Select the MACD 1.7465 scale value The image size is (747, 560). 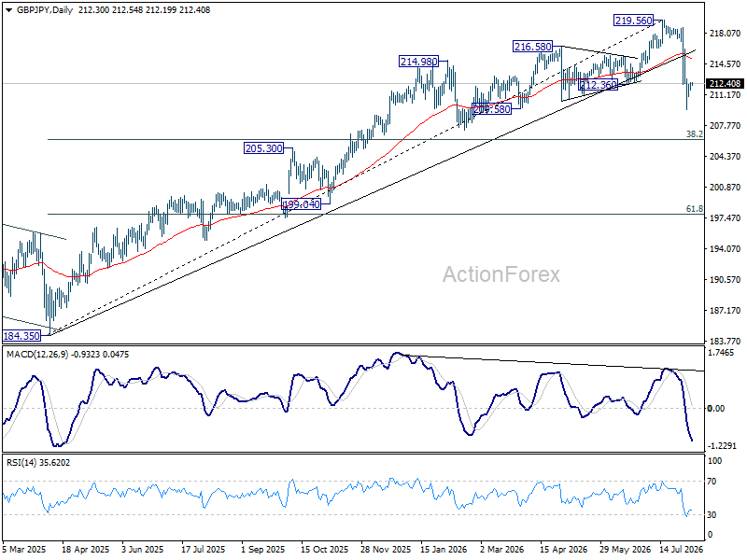721,353
